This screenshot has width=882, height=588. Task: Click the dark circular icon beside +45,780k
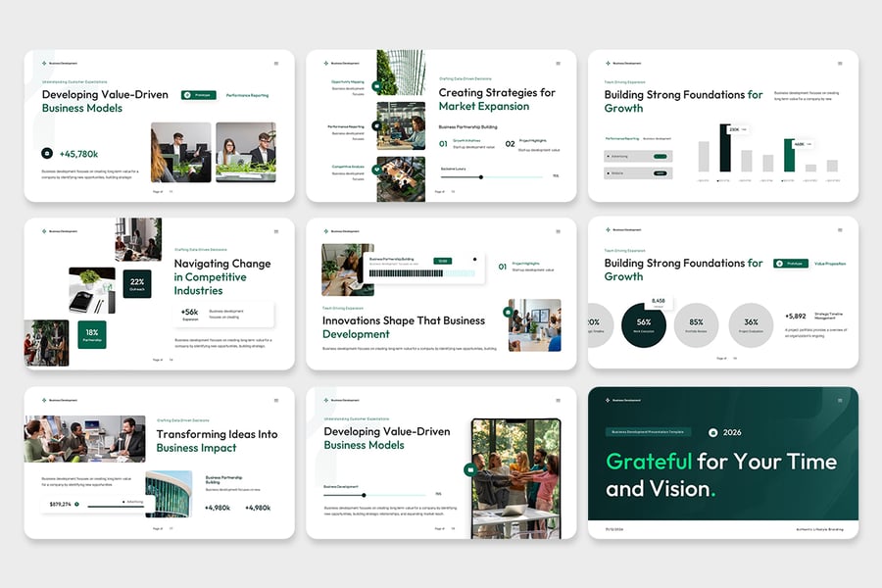tap(46, 154)
